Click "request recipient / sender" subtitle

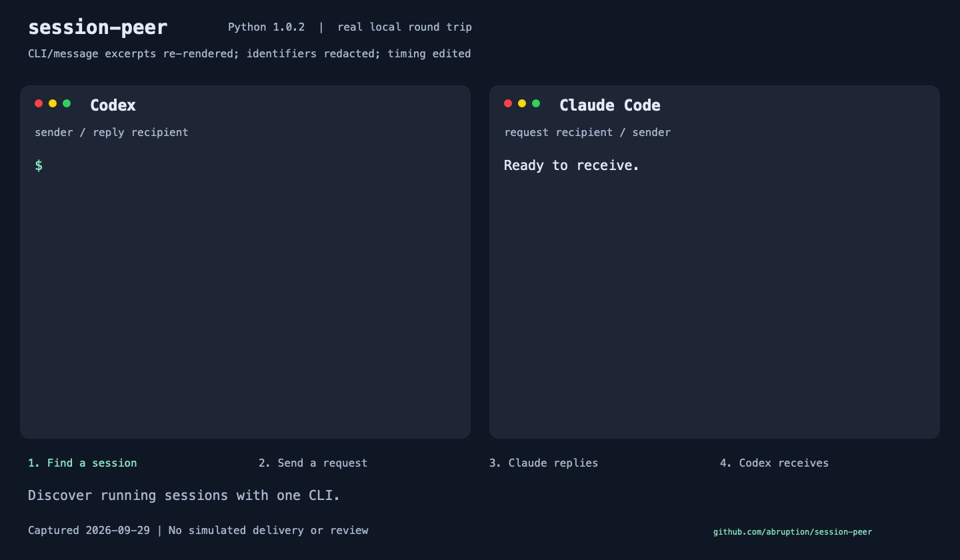click(x=587, y=132)
